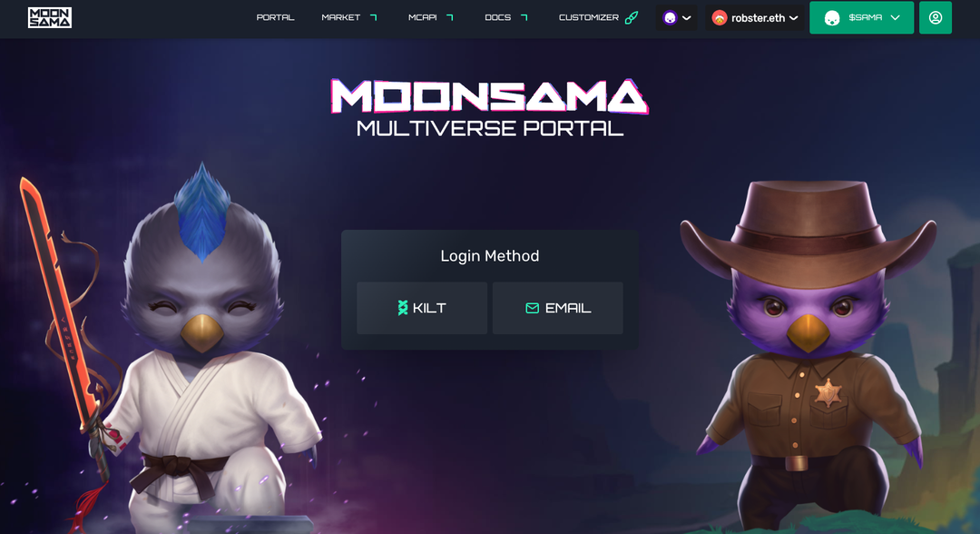Screen dimensions: 980x534
Task: Click the MOONSAMA Multiverse Portal title banner
Action: (x=489, y=107)
